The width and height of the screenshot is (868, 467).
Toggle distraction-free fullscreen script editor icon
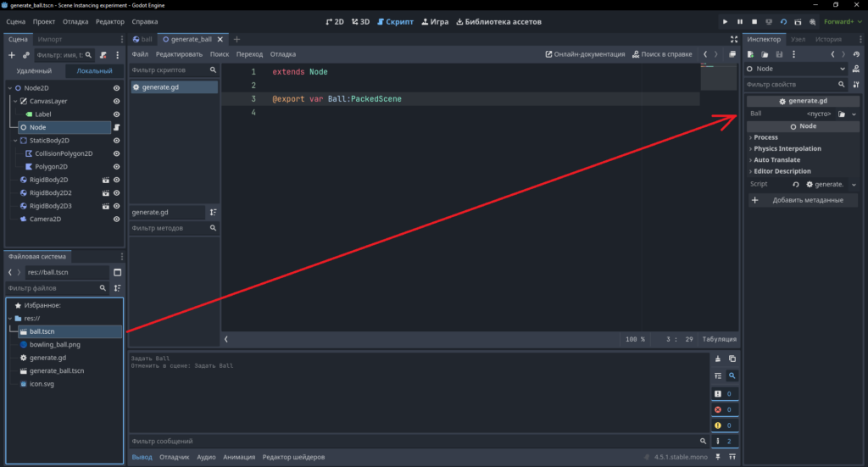pos(733,39)
